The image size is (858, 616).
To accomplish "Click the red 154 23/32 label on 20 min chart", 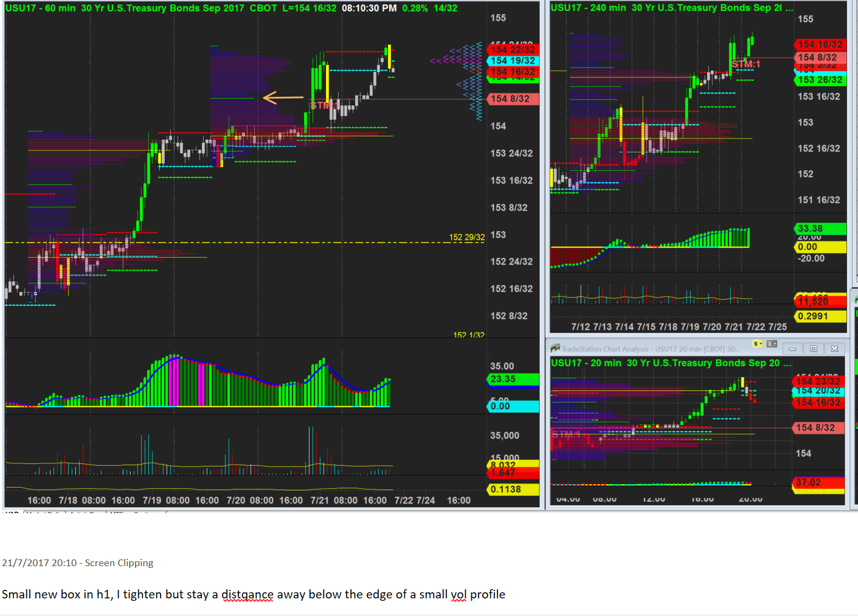I will [818, 381].
